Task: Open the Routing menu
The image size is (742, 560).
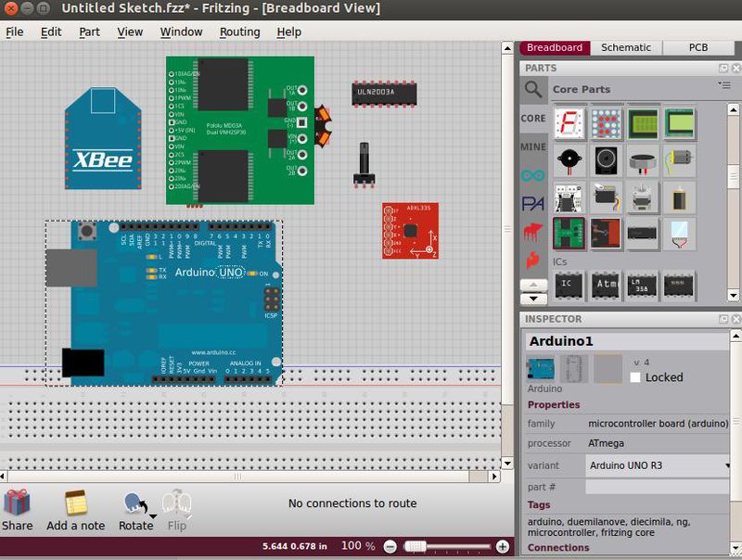Action: (239, 32)
